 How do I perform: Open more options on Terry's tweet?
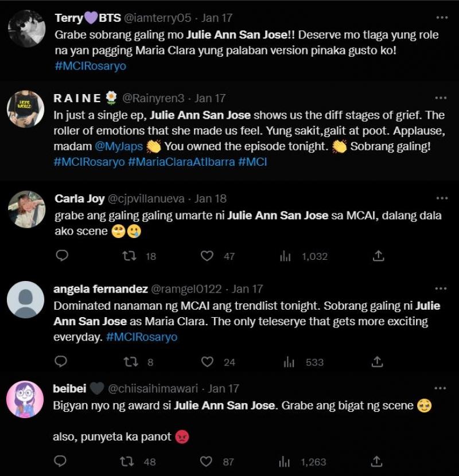[x=441, y=18]
